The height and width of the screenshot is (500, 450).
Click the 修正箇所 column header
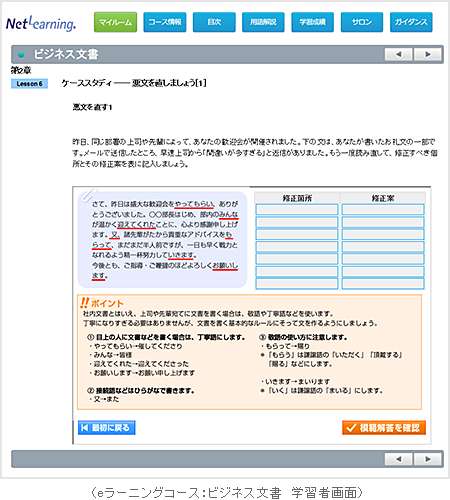pos(297,198)
